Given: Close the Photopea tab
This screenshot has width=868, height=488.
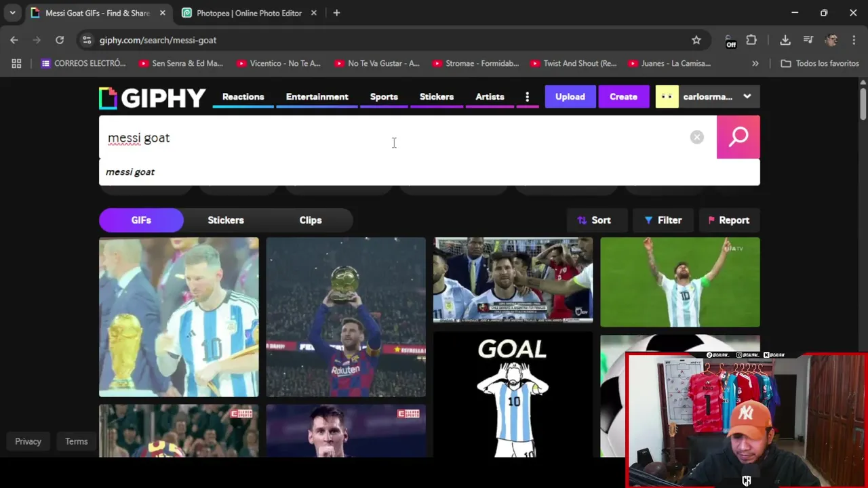Looking at the screenshot, I should pos(313,13).
